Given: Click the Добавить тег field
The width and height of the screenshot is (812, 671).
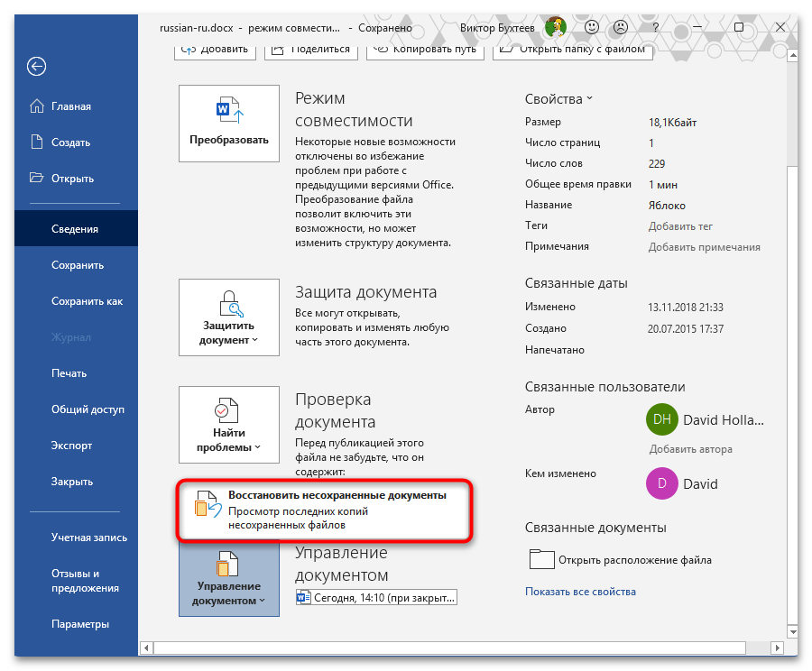Looking at the screenshot, I should [680, 225].
